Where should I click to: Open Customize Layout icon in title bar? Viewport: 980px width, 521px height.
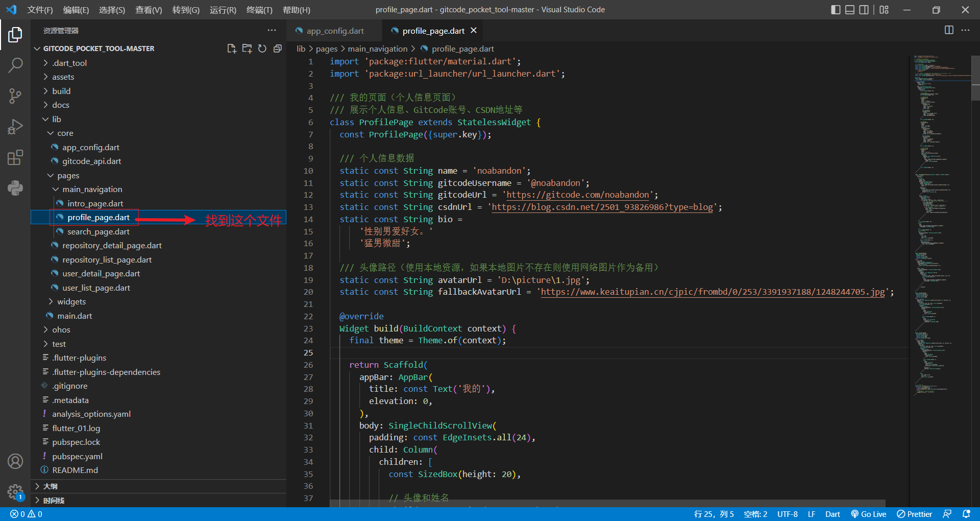884,10
